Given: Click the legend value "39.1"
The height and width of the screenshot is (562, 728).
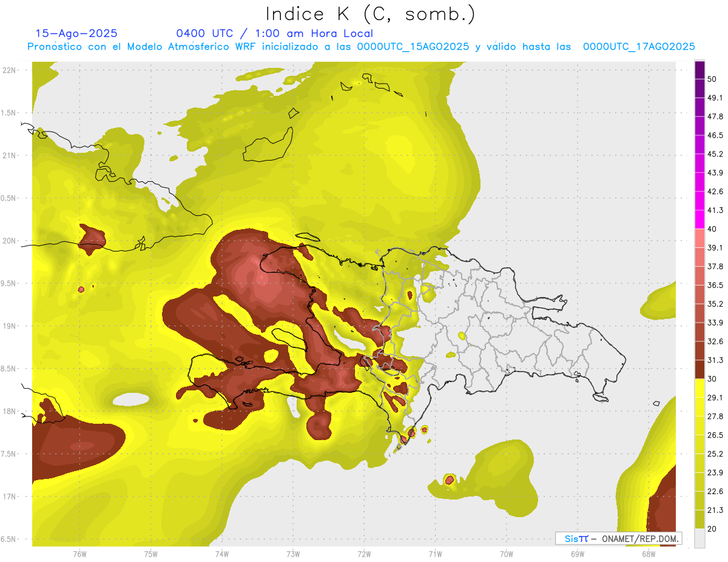Looking at the screenshot, I should [x=715, y=247].
